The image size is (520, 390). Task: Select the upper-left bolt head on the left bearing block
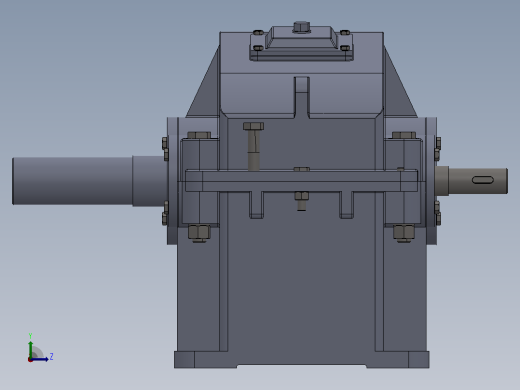pos(199,135)
